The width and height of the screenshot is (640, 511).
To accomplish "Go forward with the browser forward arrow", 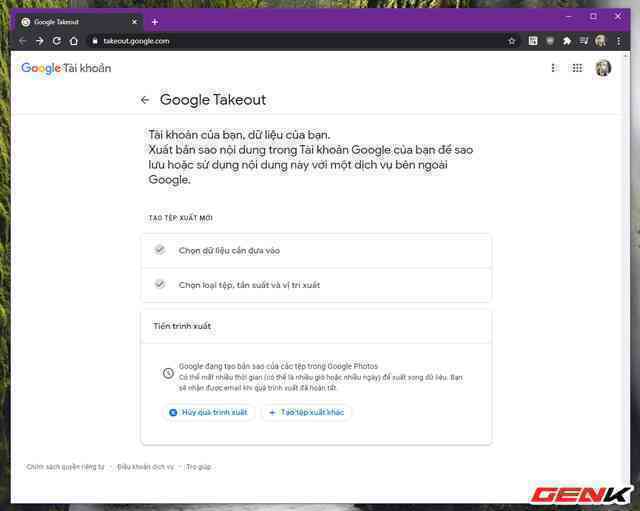I will [40, 41].
